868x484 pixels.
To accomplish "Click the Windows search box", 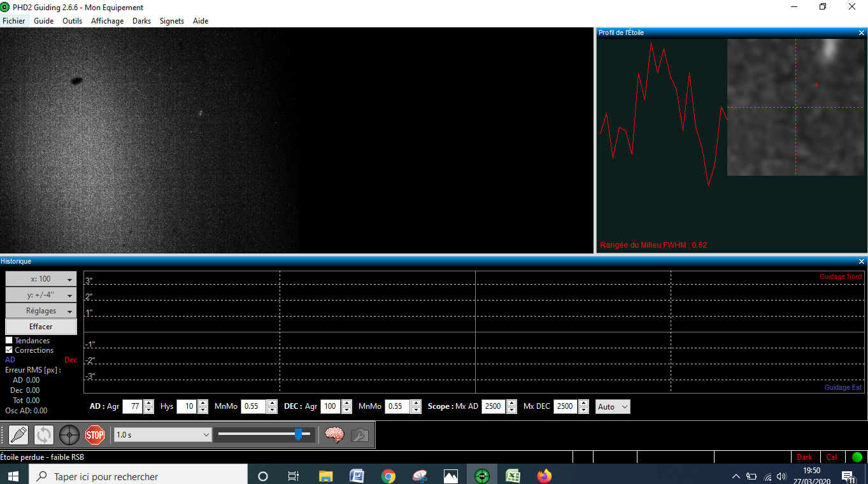I will coord(138,476).
